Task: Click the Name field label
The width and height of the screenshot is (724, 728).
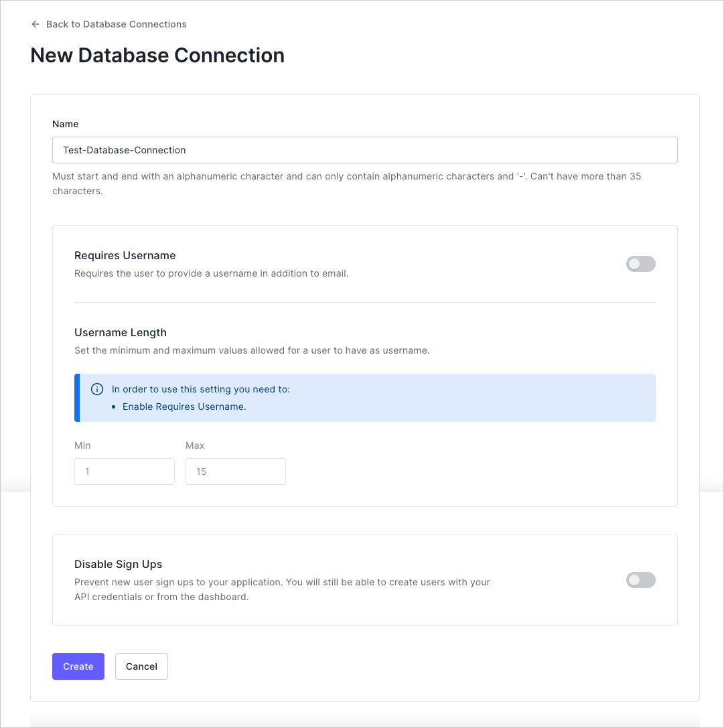Action: (x=66, y=124)
